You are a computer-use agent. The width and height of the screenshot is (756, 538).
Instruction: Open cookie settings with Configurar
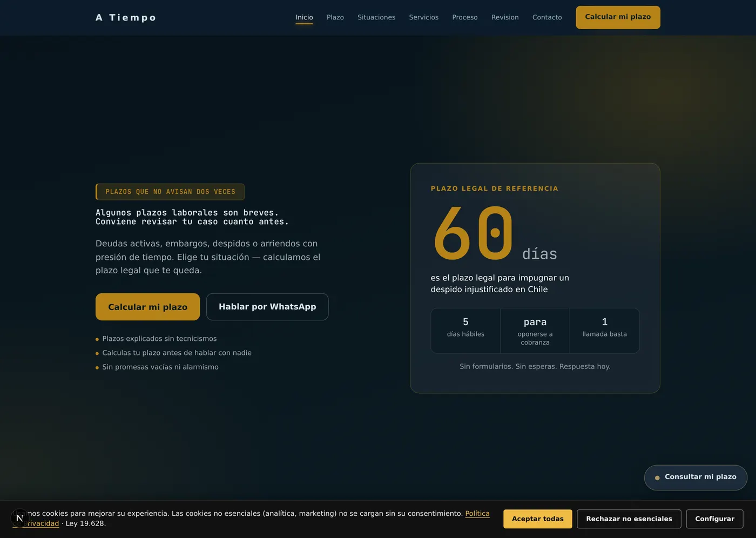click(x=714, y=519)
